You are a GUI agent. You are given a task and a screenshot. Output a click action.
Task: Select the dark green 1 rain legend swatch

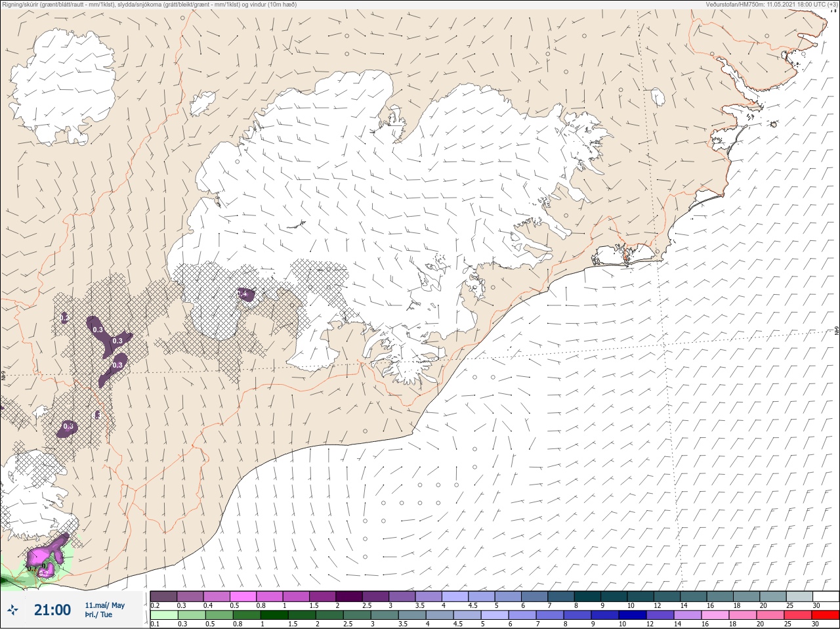(x=274, y=615)
